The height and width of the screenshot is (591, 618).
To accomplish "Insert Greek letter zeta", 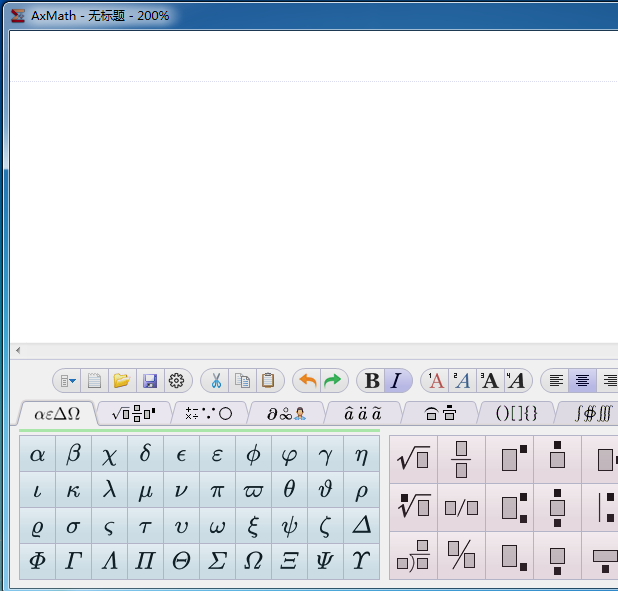I will 325,526.
